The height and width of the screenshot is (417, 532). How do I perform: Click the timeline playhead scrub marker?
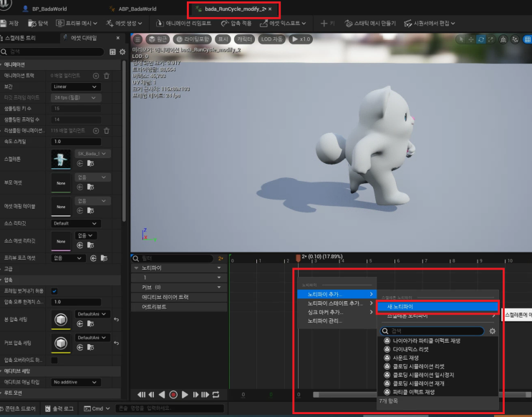(x=299, y=258)
